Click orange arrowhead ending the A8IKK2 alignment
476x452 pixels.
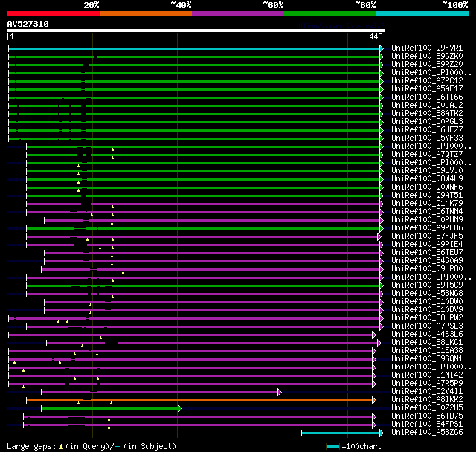(x=374, y=401)
